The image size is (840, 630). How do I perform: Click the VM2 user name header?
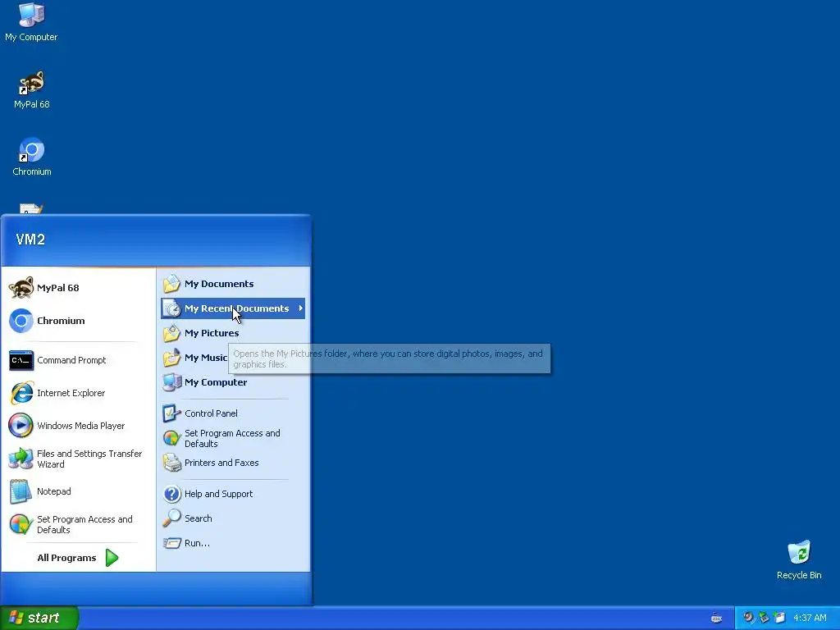click(30, 240)
